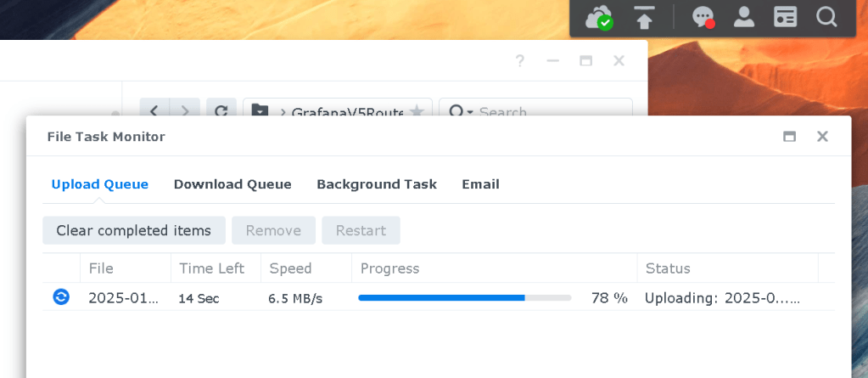The height and width of the screenshot is (378, 868).
Task: Click the Speed column header
Action: pos(306,268)
